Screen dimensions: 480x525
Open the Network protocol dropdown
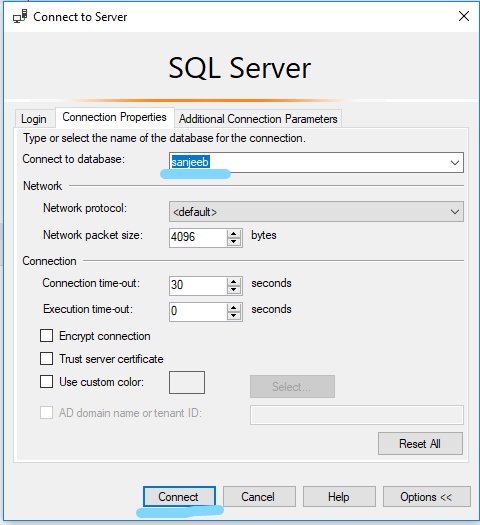(x=316, y=211)
